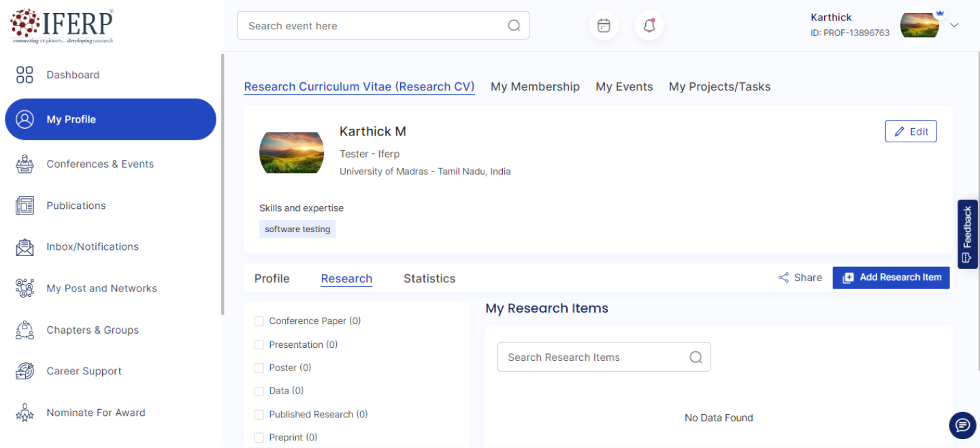
Task: Enable the Published Research checkbox
Action: pyautogui.click(x=259, y=415)
